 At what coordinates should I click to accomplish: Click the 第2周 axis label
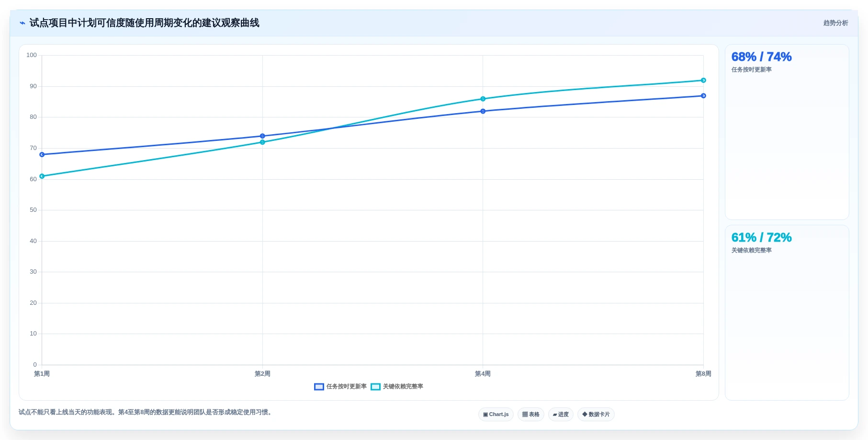click(262, 374)
